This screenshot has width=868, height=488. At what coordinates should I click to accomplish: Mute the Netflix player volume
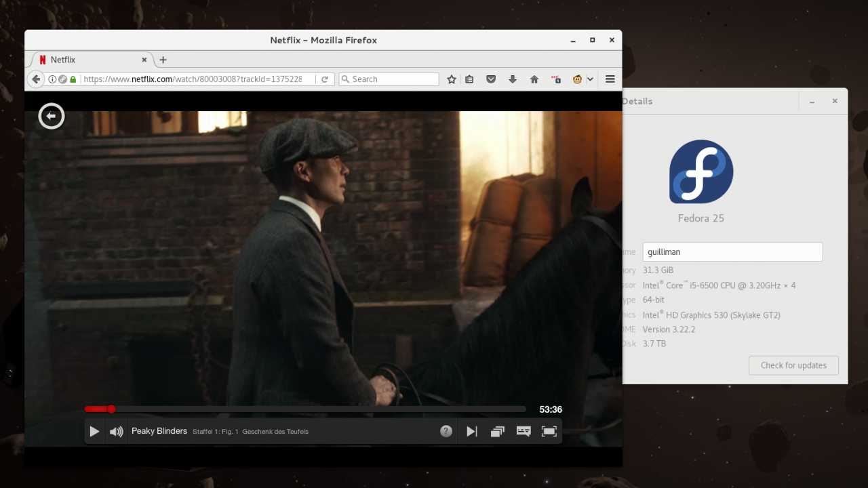pos(117,431)
